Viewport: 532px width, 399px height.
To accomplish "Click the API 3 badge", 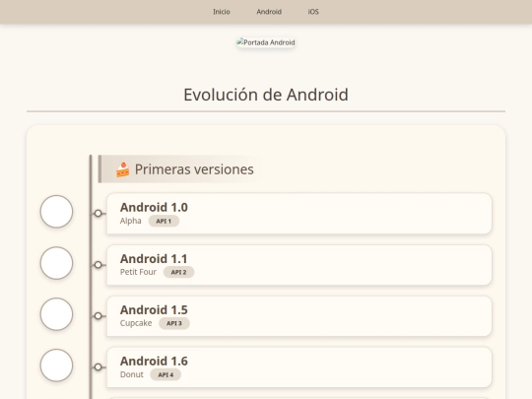I will pyautogui.click(x=174, y=323).
